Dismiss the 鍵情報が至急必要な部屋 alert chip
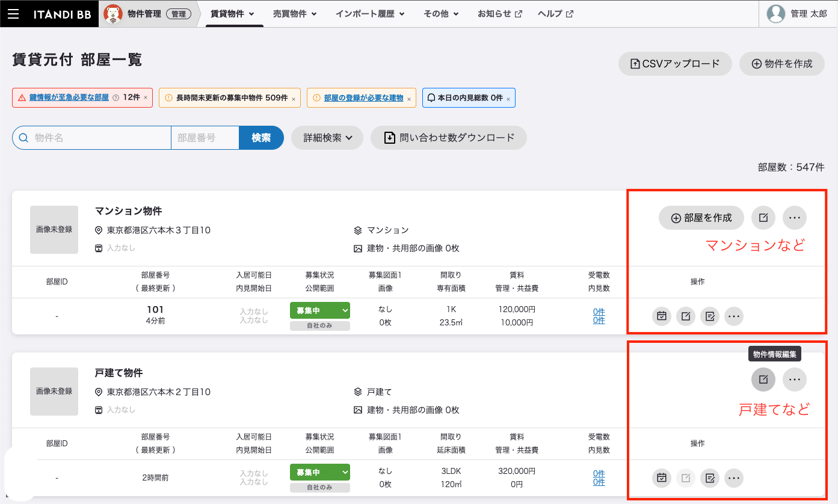838x504 pixels. click(x=146, y=98)
